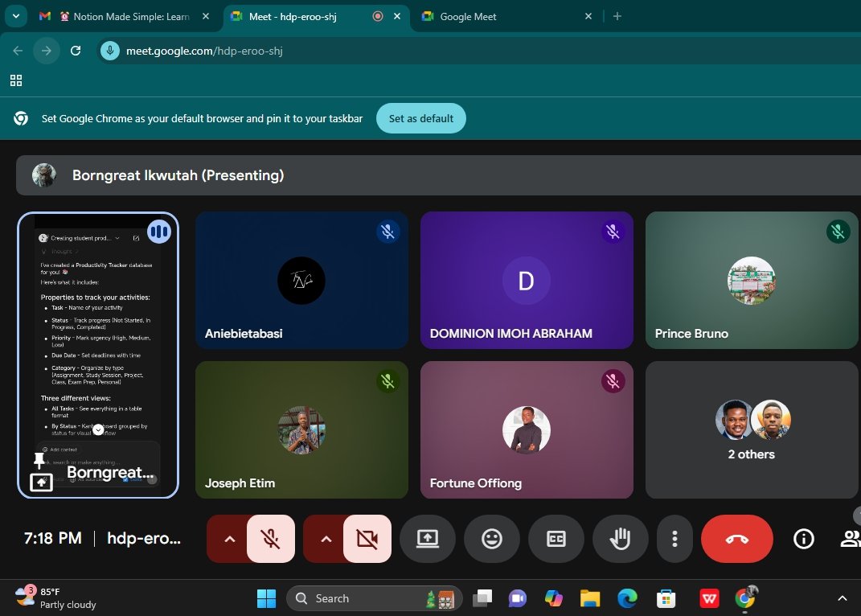This screenshot has width=861, height=616.
Task: Click the audio activity indicator on Borngreat's tile
Action: pos(159,231)
